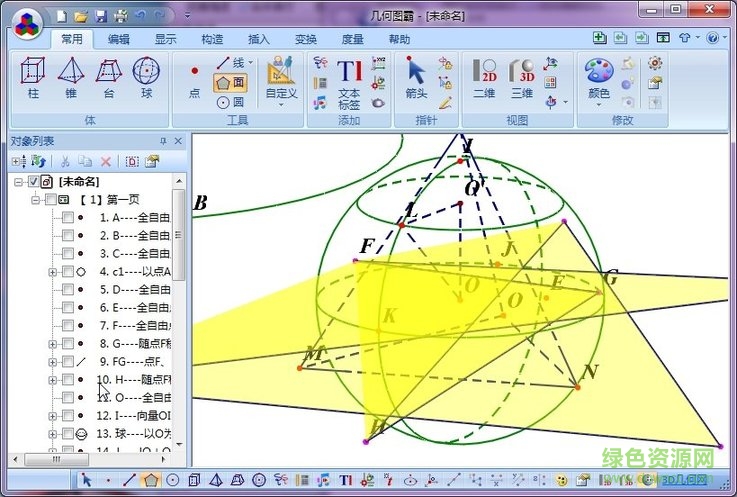Select the 锥 (cone) solid tool

[x=70, y=77]
